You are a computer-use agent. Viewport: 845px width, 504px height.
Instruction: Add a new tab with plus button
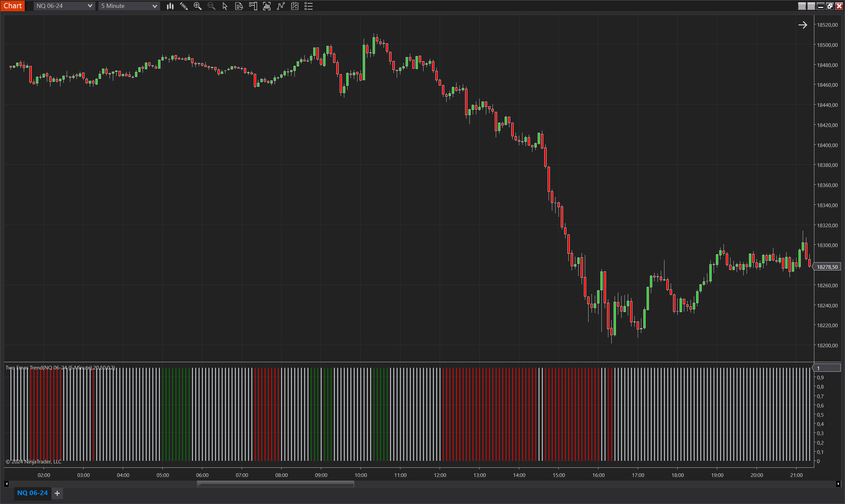point(57,493)
